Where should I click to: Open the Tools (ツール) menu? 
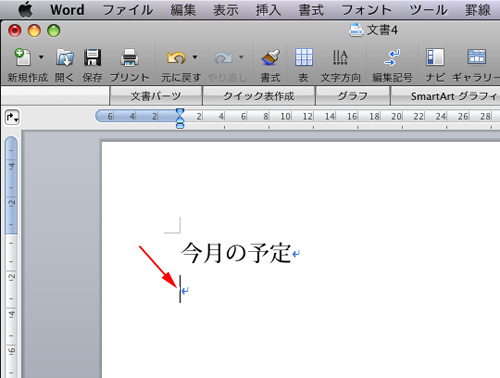coord(428,10)
